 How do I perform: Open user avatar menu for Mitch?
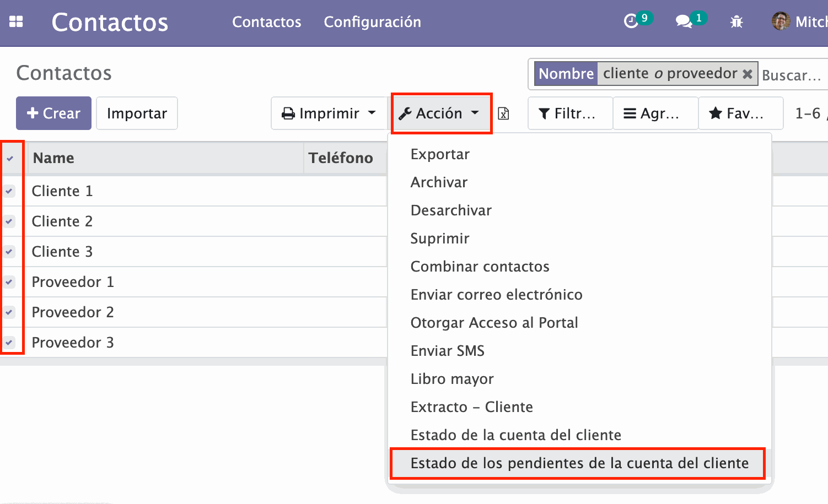coord(799,22)
